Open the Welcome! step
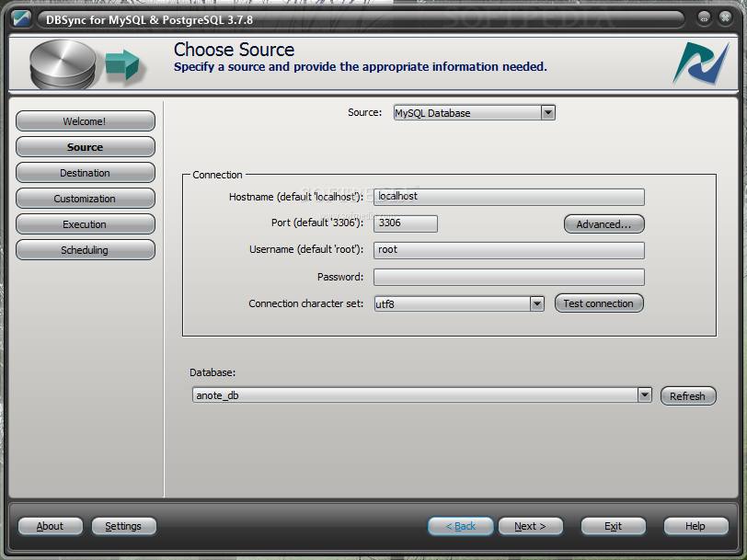Image resolution: width=747 pixels, height=560 pixels. click(x=86, y=121)
